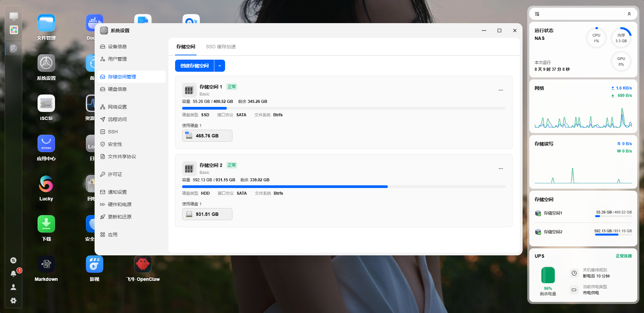This screenshot has width=644, height=313.
Task: Open the notification bell with badge
Action: point(13,273)
